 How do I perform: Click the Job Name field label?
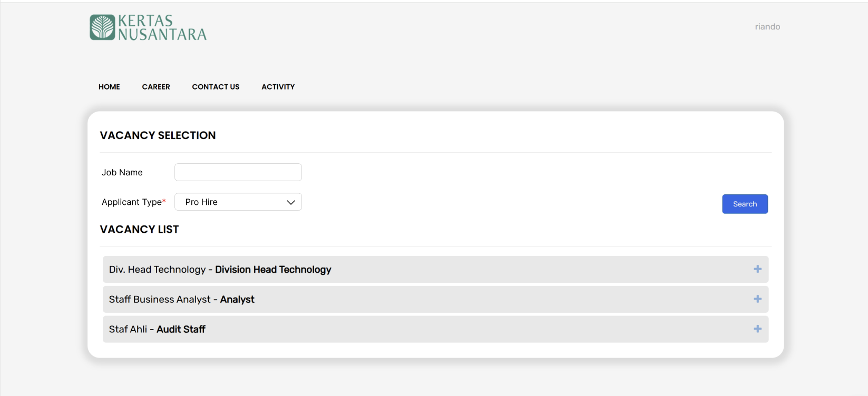(x=122, y=173)
